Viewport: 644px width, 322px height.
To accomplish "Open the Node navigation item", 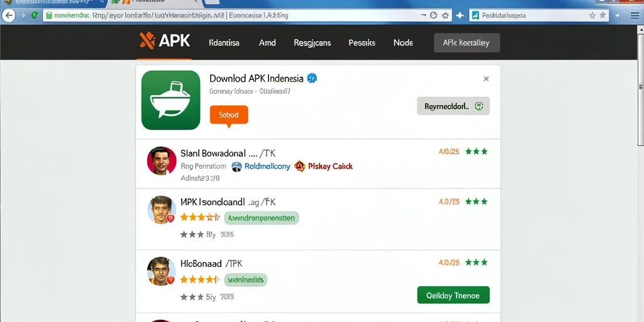I will tap(403, 43).
